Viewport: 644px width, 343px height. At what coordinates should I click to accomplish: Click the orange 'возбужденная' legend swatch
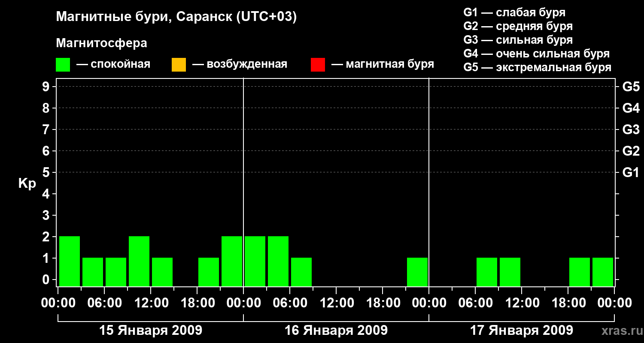tap(179, 65)
